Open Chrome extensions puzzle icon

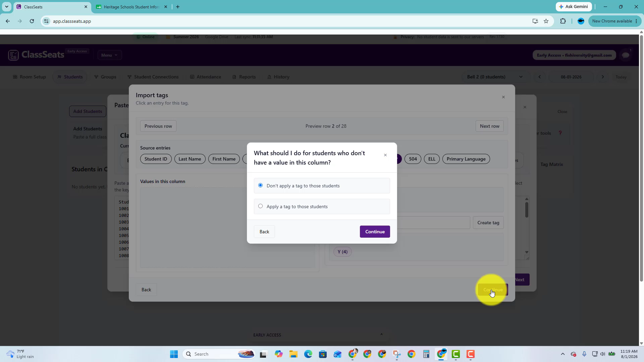coord(563,21)
